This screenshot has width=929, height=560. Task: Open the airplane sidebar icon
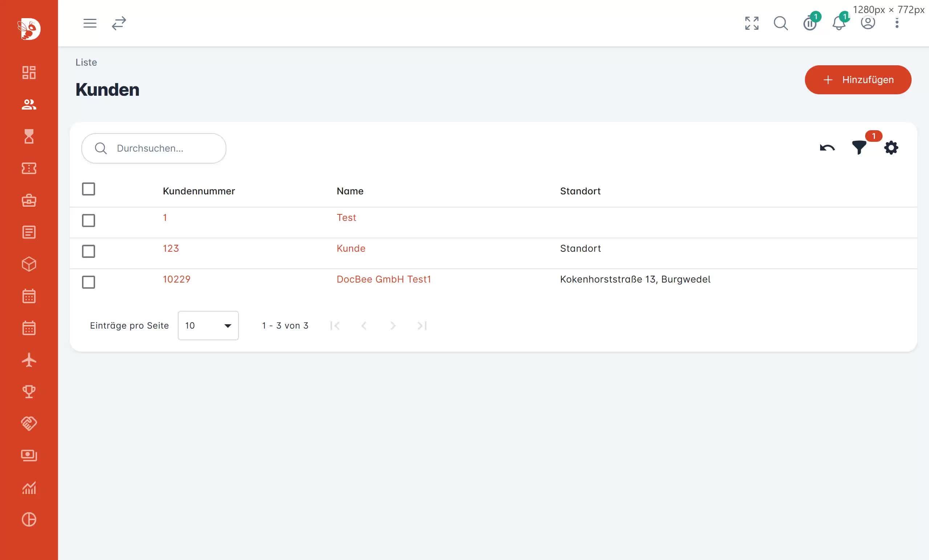[29, 360]
